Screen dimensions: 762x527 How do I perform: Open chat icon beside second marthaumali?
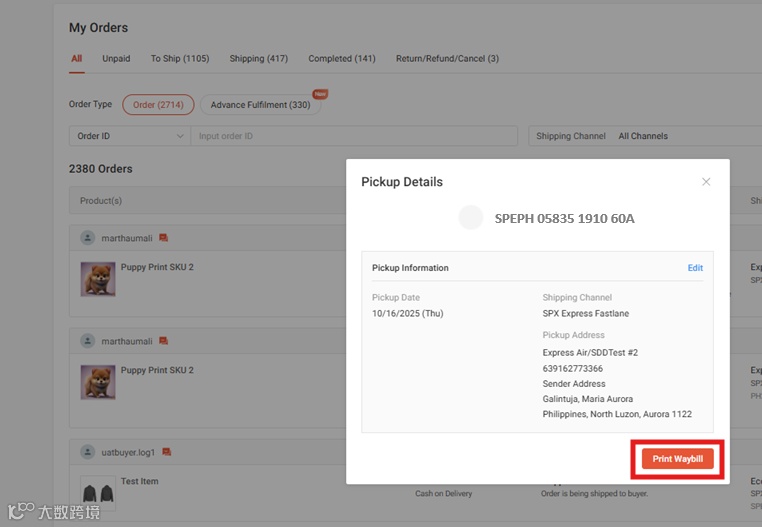pos(163,341)
